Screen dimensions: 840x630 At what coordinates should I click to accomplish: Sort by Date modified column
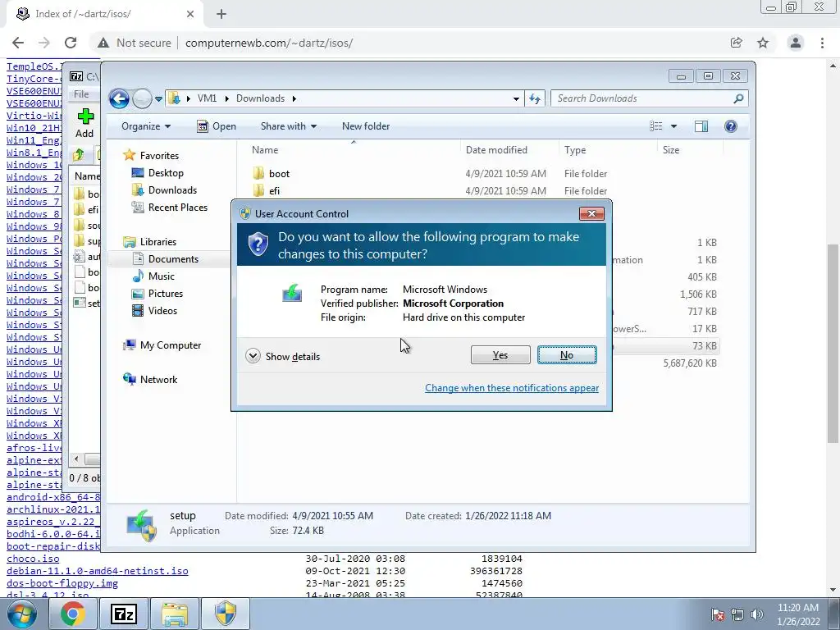(496, 150)
